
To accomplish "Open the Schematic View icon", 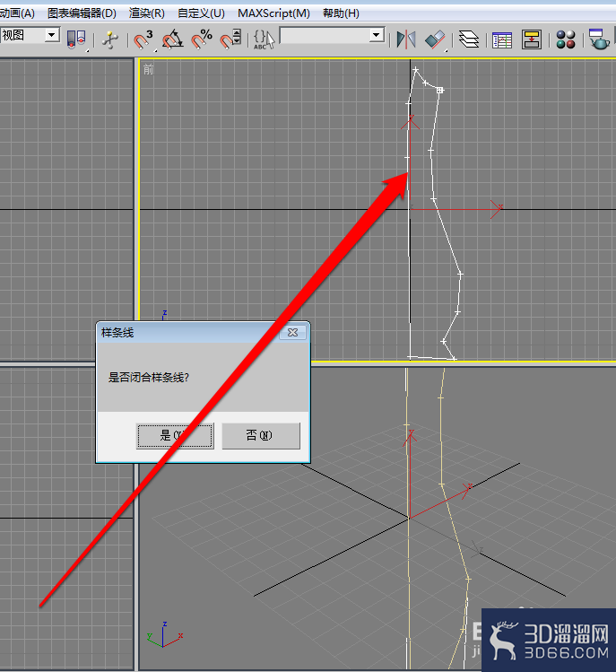I will point(532,39).
